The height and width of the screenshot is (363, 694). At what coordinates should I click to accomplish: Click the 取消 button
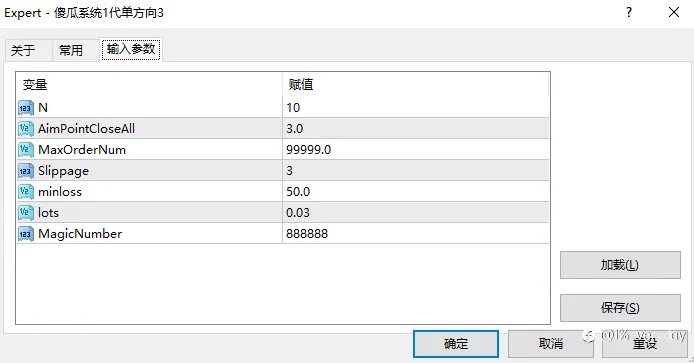pos(551,344)
